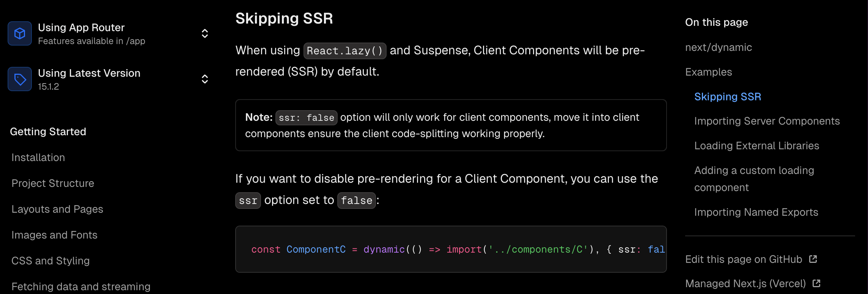868x294 pixels.
Task: Click the ComponentC code block
Action: click(451, 249)
